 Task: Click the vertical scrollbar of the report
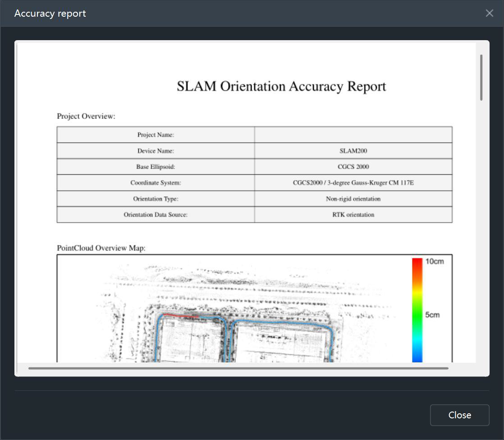point(481,78)
